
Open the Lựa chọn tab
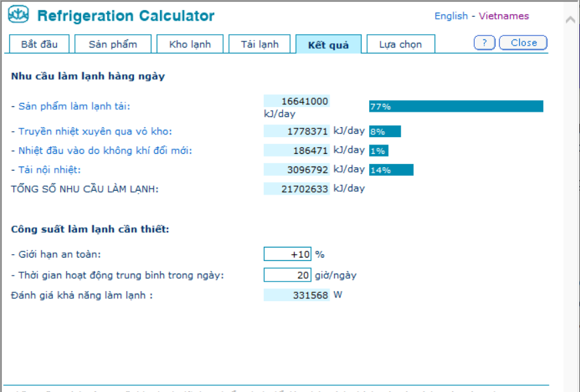(401, 45)
